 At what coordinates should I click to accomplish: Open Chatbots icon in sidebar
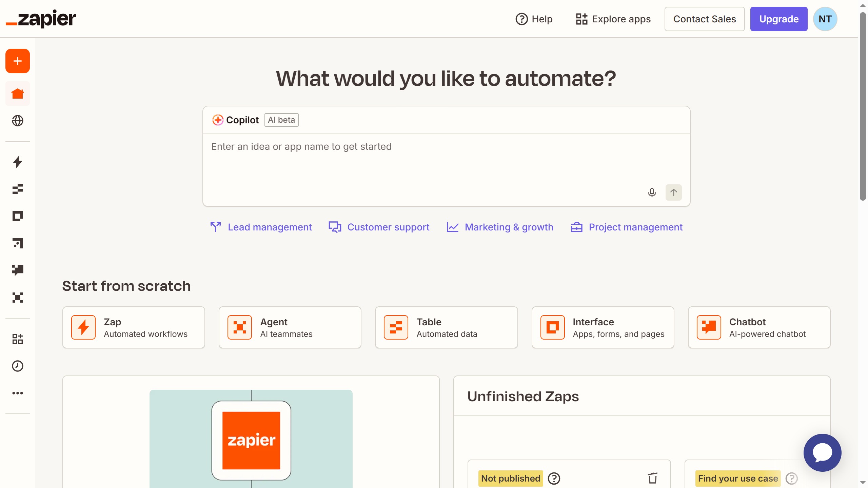18,270
